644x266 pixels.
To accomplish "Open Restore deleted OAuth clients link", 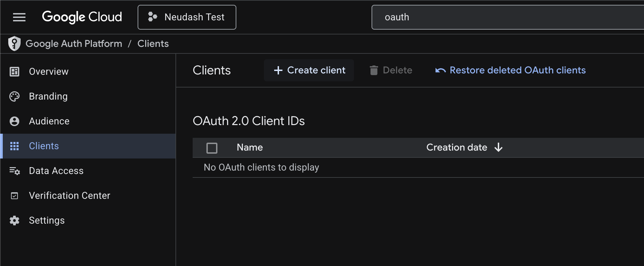I will 511,70.
